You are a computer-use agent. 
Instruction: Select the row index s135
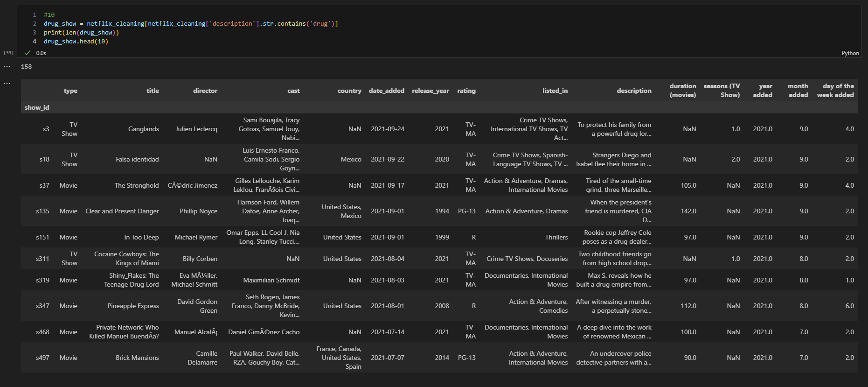tap(42, 211)
